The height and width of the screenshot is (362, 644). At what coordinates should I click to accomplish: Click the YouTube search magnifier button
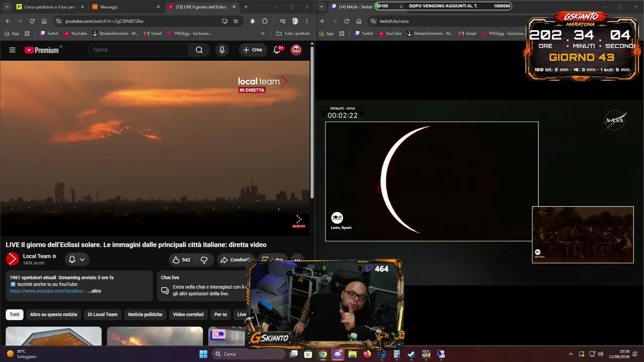[x=199, y=50]
